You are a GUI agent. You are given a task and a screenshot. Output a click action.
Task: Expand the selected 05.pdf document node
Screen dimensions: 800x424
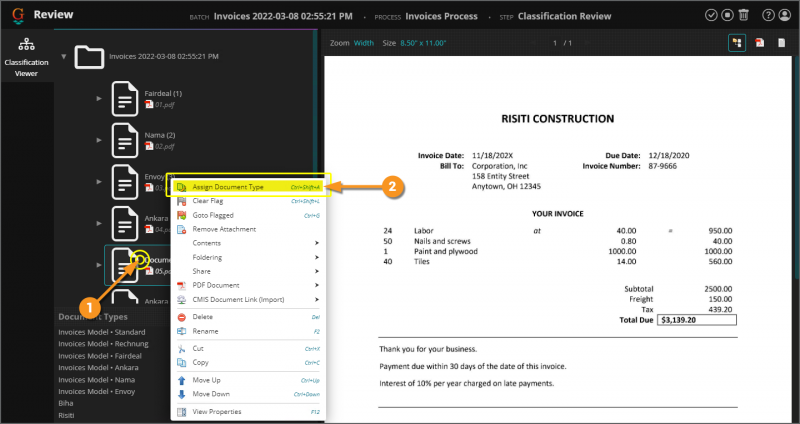click(99, 265)
